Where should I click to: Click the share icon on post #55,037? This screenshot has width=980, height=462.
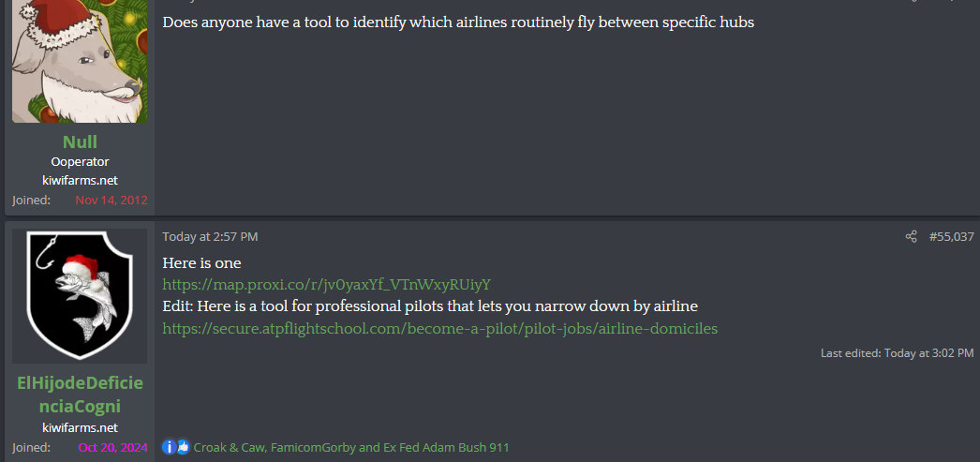click(911, 237)
